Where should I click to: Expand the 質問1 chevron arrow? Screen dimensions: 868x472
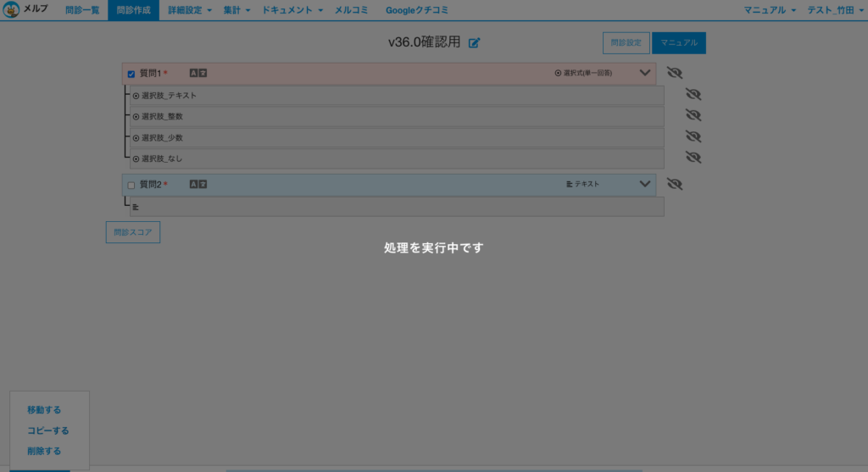(644, 74)
